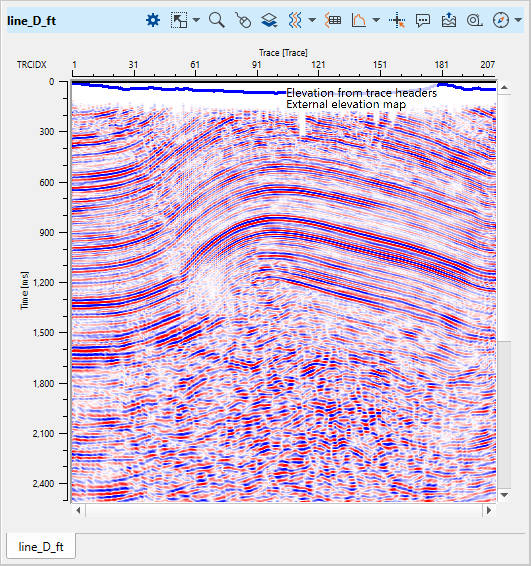Select the tape measure tool
The width and height of the screenshot is (531, 566).
pyautogui.click(x=474, y=21)
